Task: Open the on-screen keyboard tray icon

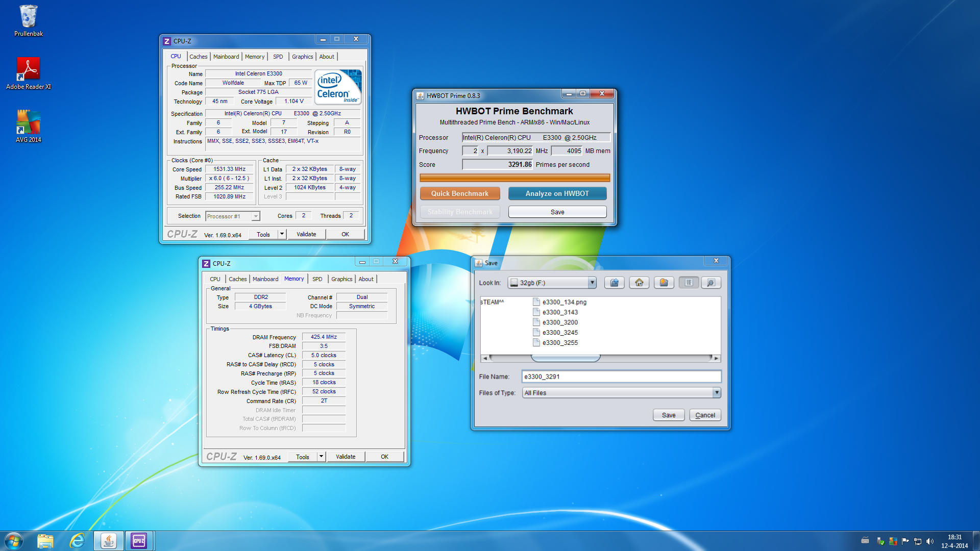Action: pyautogui.click(x=865, y=541)
